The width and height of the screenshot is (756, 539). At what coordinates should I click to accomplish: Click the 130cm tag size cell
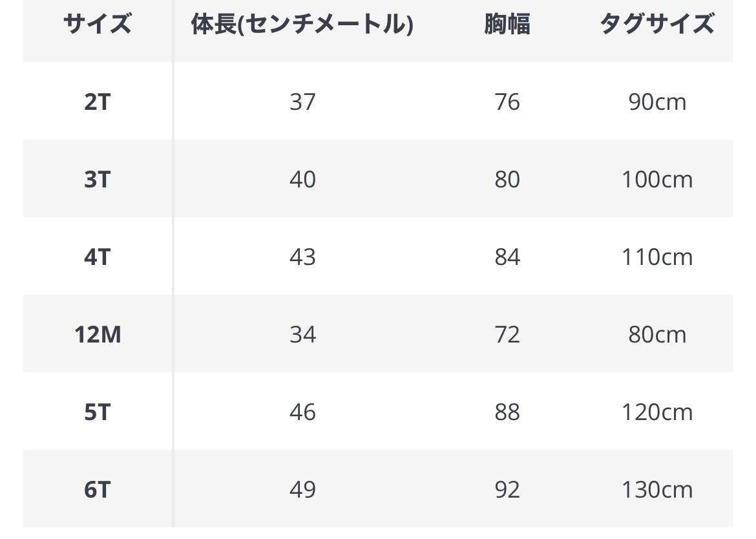pos(657,490)
